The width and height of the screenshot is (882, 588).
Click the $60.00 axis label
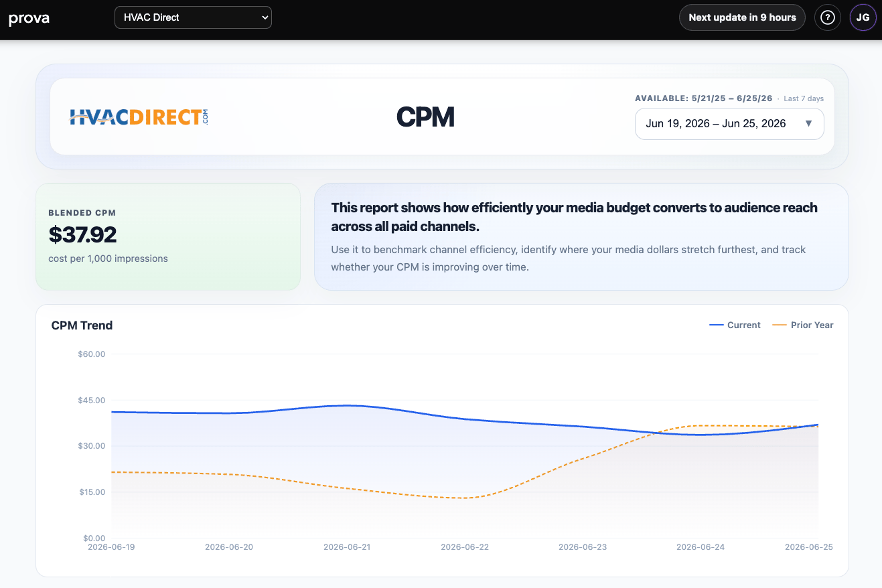(92, 354)
